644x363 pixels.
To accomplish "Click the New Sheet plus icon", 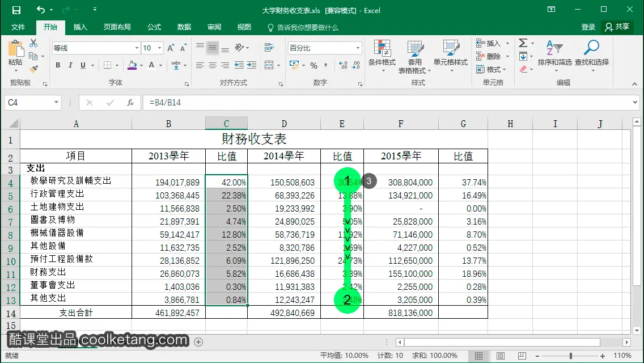I will coord(198,342).
